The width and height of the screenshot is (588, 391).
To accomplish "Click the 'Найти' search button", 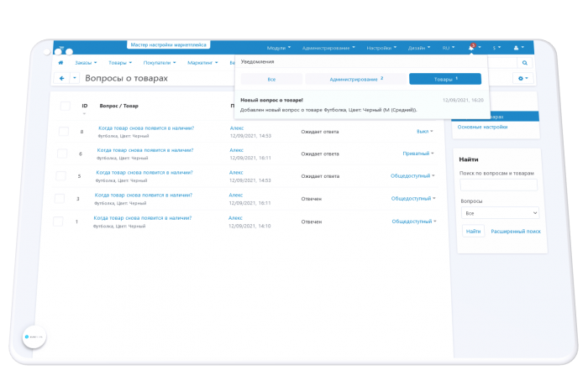I will 473,231.
